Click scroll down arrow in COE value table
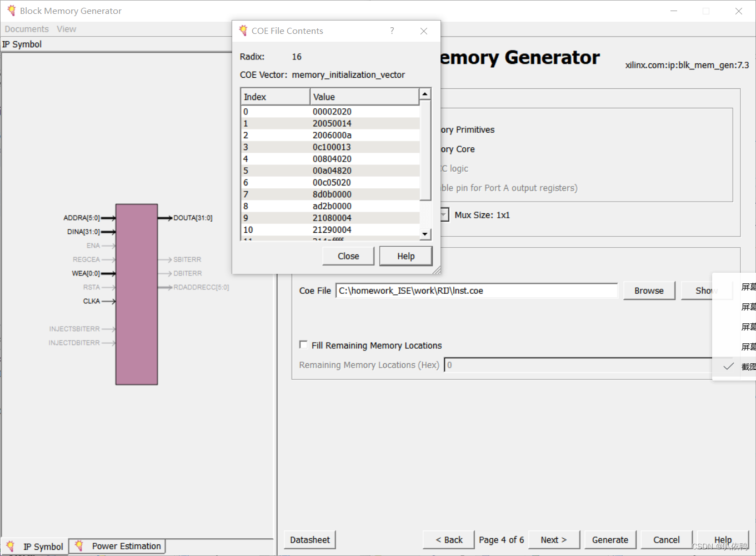 tap(425, 234)
